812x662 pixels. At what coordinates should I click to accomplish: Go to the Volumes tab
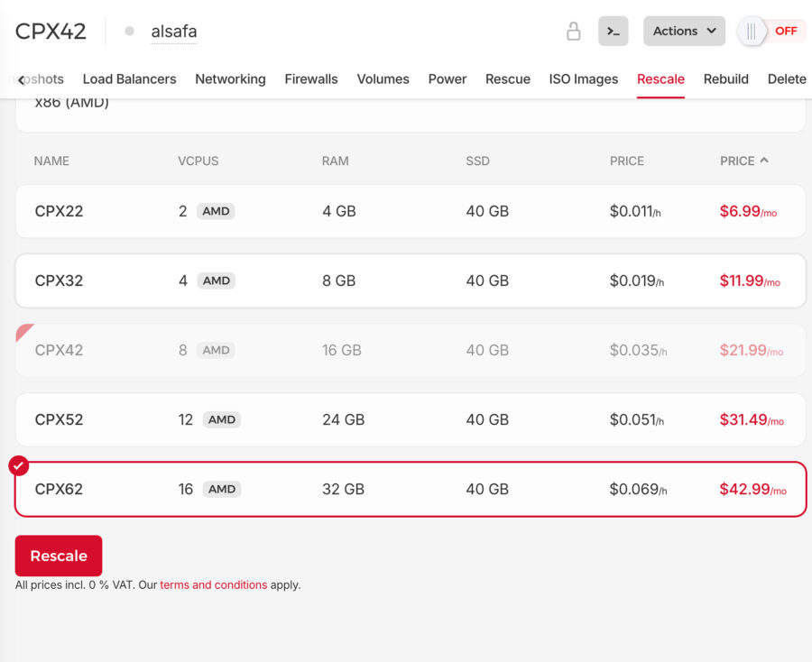coord(383,79)
